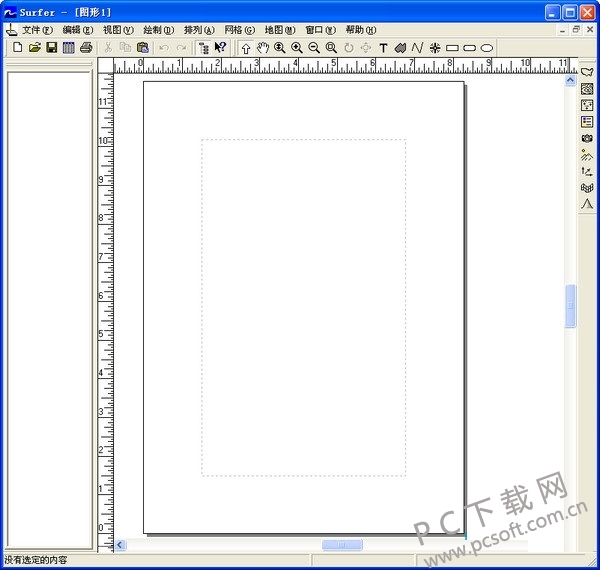This screenshot has height=570, width=600.
Task: Open the 文件(F) menu
Action: click(38, 30)
